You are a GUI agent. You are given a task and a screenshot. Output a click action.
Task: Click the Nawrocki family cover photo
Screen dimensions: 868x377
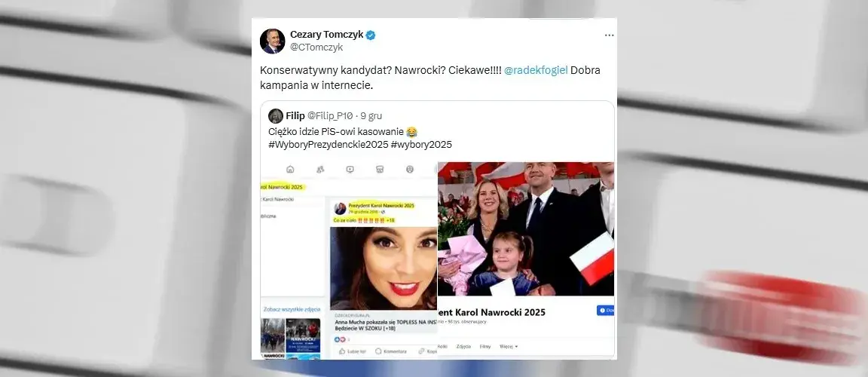(526, 228)
